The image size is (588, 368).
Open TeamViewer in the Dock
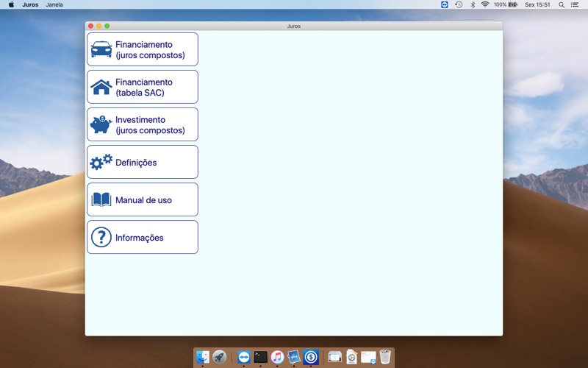click(244, 357)
